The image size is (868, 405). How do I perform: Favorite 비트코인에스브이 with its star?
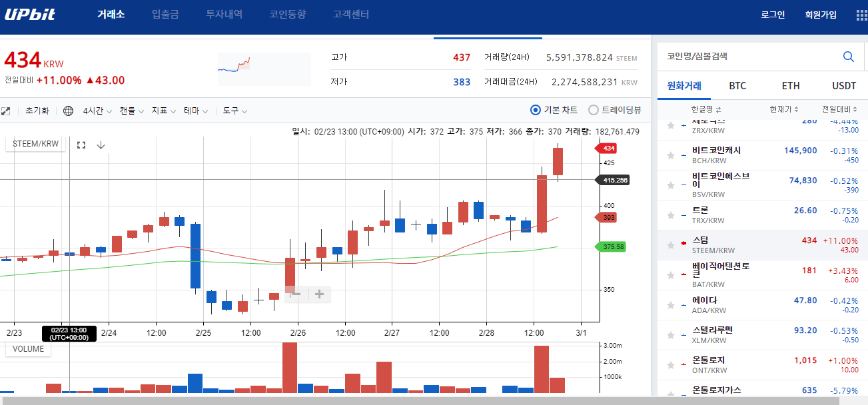click(x=671, y=185)
